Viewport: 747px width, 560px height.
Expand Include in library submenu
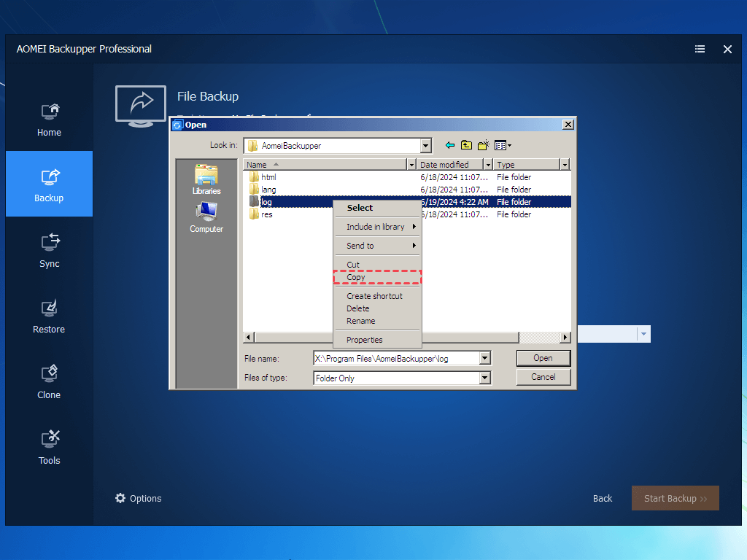[x=377, y=227]
